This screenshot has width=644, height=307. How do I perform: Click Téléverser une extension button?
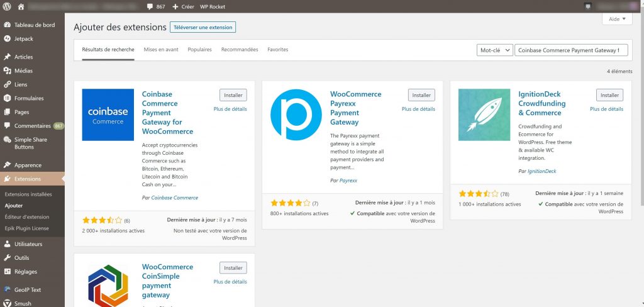coord(203,28)
